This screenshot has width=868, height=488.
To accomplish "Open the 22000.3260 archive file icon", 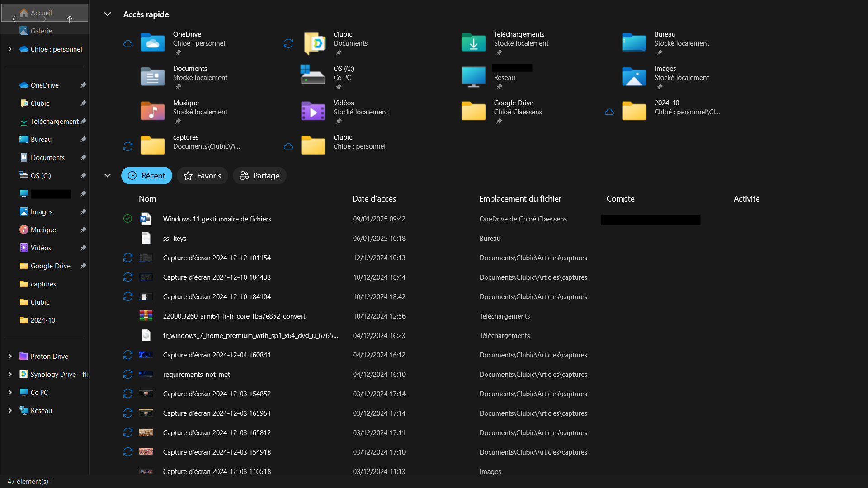I will [x=146, y=316].
